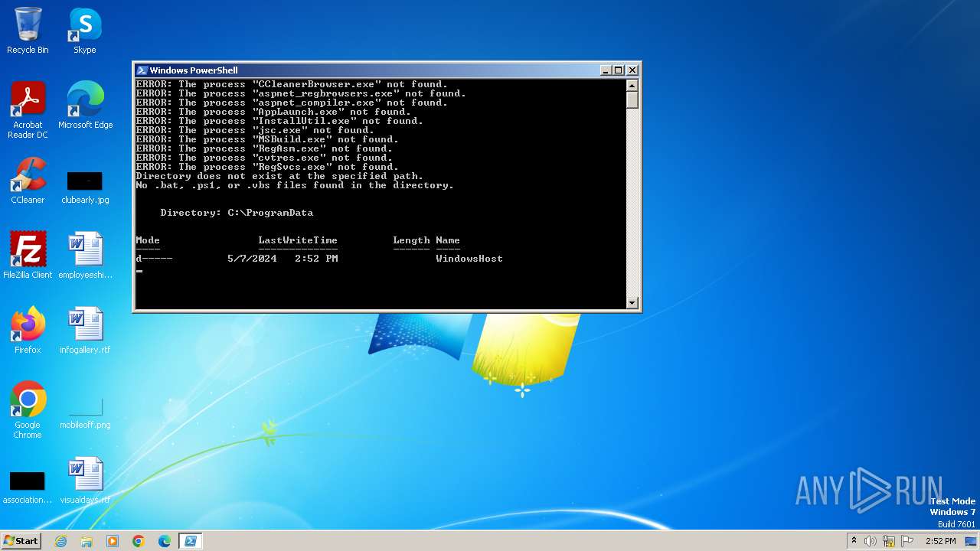Screen dimensions: 980x551
Task: Open the network tray icon
Action: click(x=889, y=541)
